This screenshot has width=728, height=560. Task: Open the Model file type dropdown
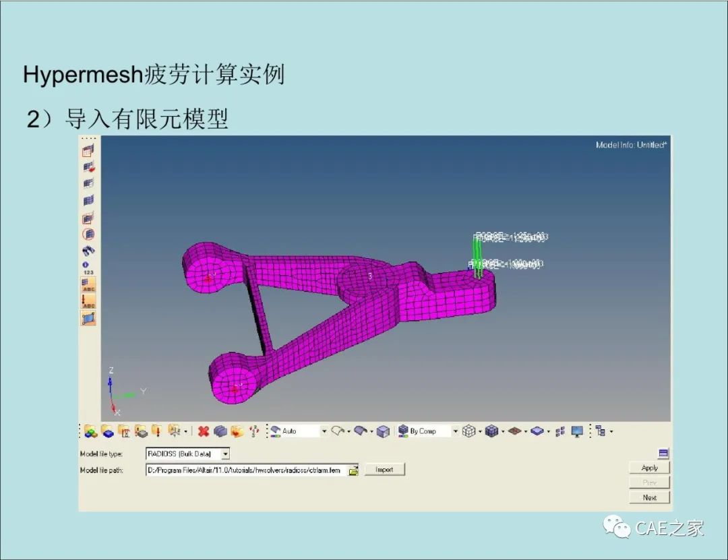pyautogui.click(x=225, y=454)
